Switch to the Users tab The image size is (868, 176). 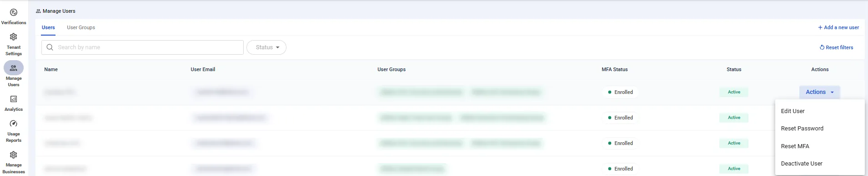[48, 27]
